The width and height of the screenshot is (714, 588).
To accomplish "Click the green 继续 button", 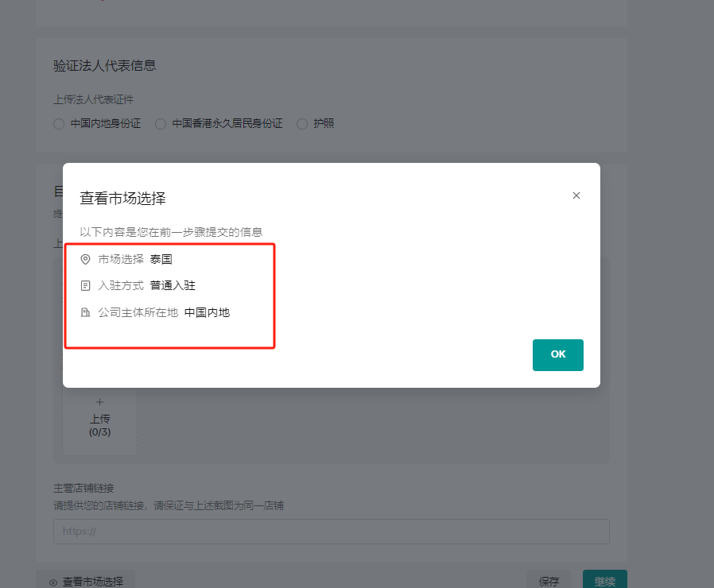I will click(x=604, y=581).
